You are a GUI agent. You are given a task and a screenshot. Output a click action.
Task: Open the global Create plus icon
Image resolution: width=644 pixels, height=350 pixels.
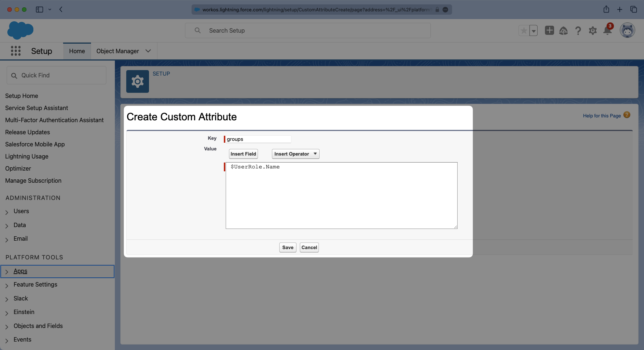pos(549,30)
